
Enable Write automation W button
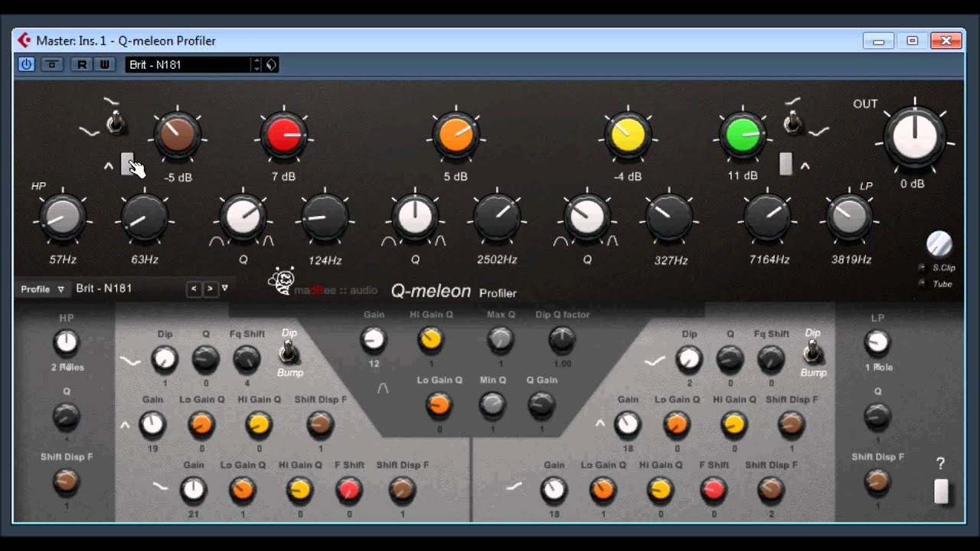[x=104, y=64]
